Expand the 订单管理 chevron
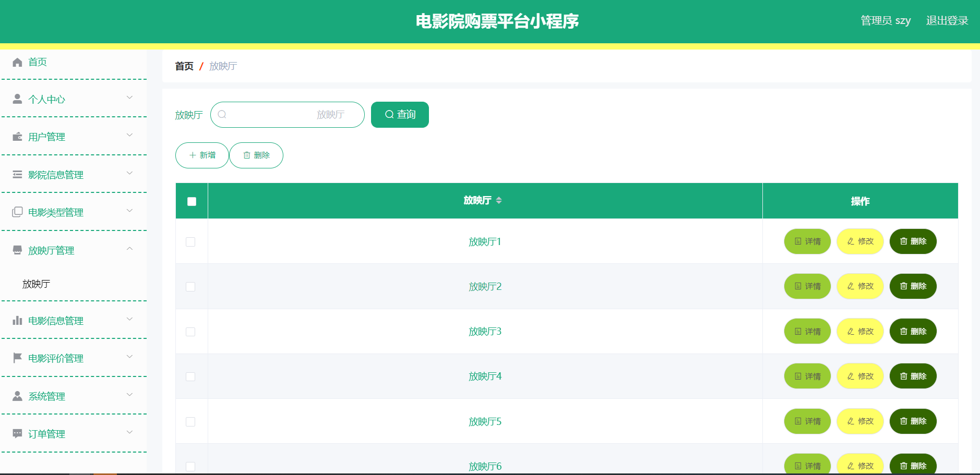Screen dimensions: 980x475 (x=129, y=432)
